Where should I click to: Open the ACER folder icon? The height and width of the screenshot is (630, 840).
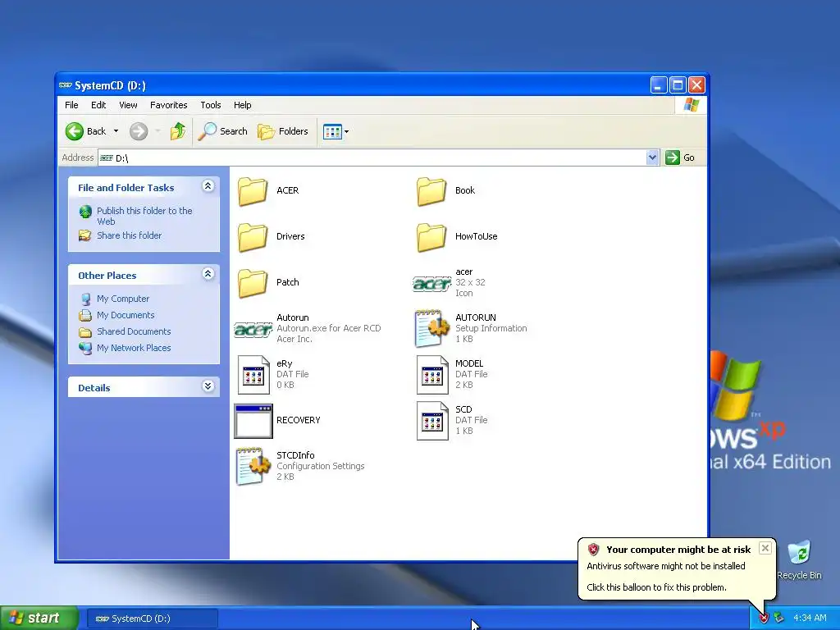pyautogui.click(x=253, y=191)
